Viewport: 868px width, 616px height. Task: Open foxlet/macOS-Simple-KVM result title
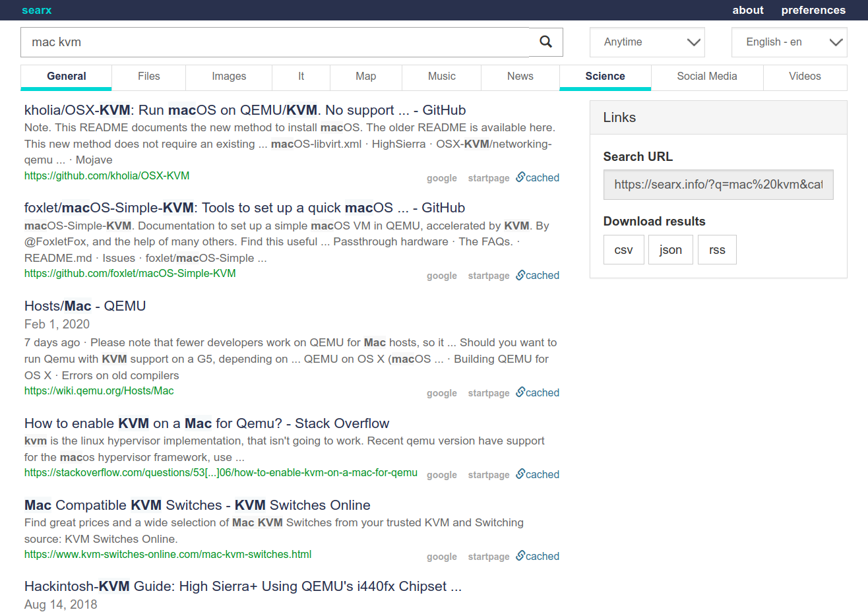point(245,208)
